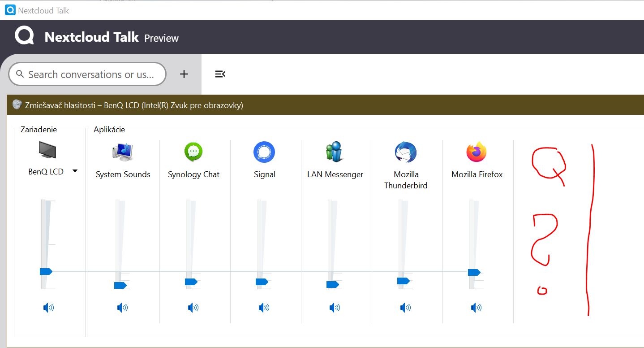Mute Mozilla Firefox audio

pos(477,308)
